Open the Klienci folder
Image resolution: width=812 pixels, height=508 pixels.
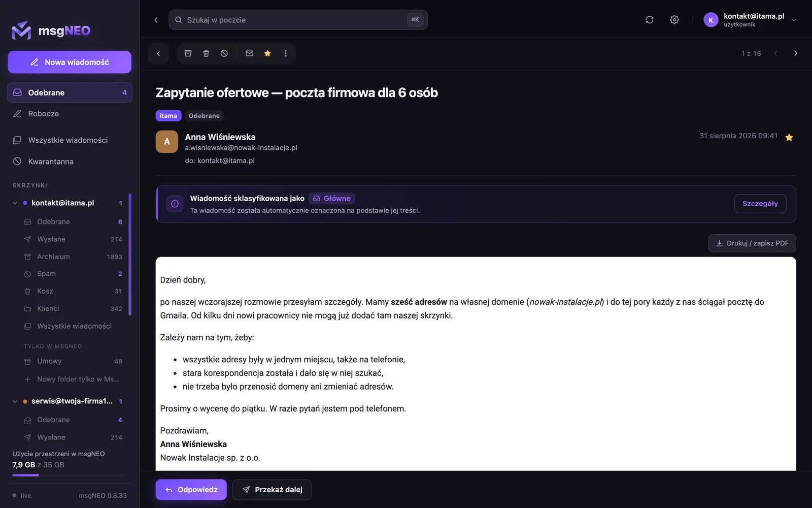(x=73, y=309)
